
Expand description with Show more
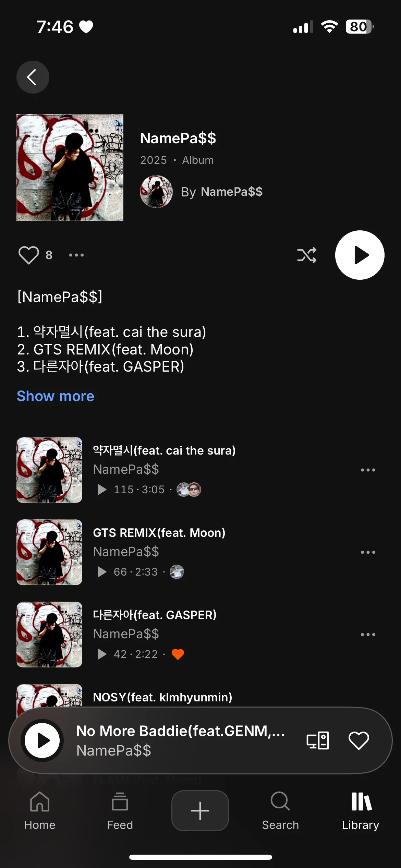tap(56, 396)
